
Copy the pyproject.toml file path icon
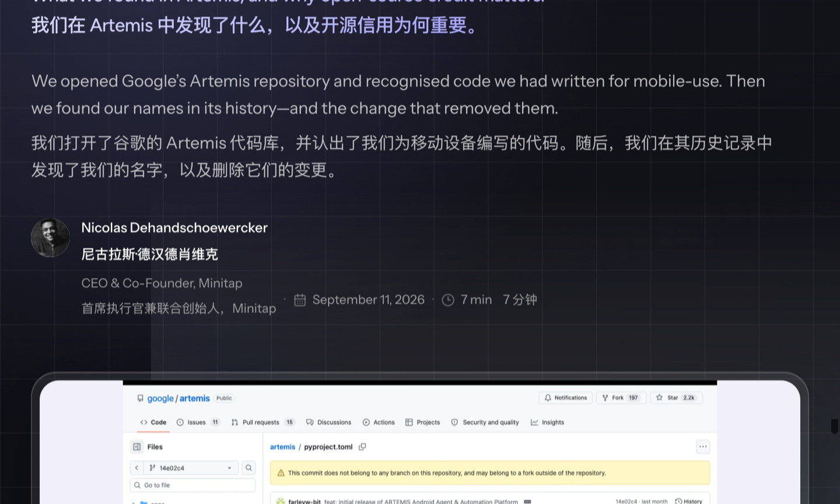click(x=362, y=447)
